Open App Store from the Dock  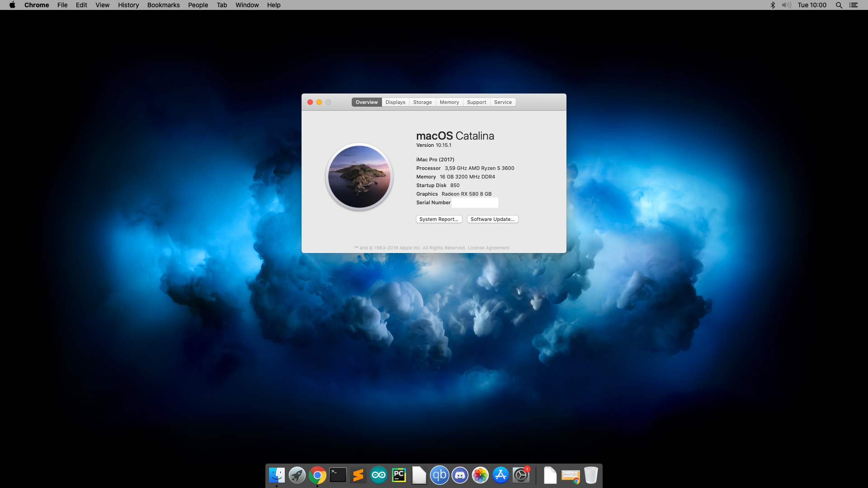tap(500, 475)
